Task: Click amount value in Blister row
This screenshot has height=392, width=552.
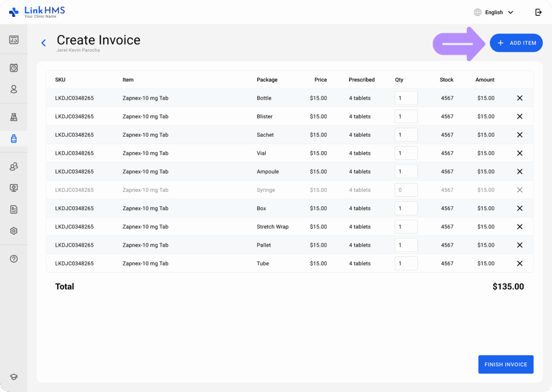Action: point(486,116)
